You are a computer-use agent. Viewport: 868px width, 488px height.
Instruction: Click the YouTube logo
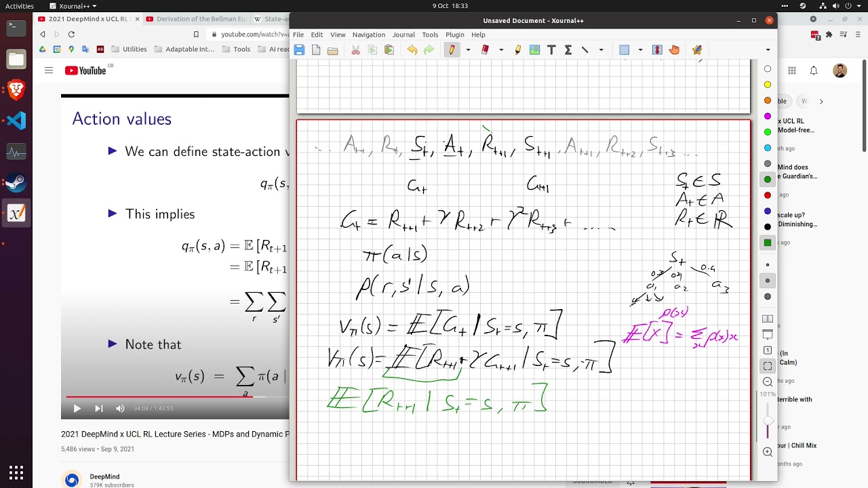coord(85,70)
